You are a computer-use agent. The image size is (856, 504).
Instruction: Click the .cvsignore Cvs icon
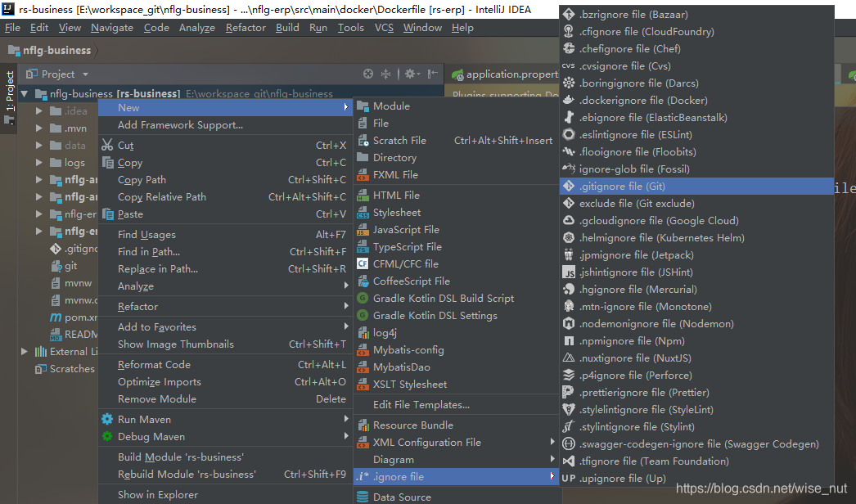coord(569,65)
